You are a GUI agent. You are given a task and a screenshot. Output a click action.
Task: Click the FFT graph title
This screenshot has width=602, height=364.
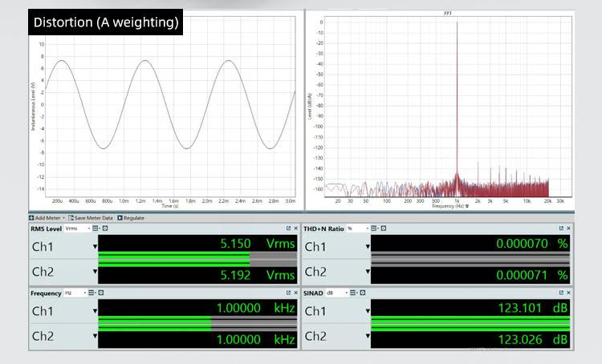coord(447,14)
